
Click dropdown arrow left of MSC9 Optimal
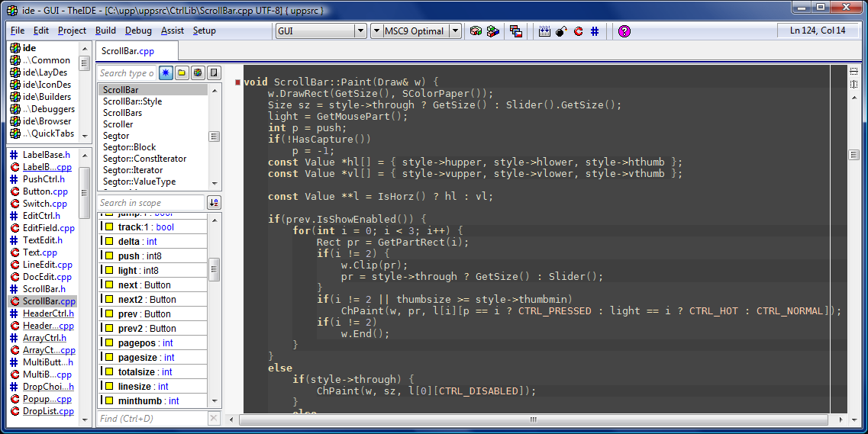[376, 31]
